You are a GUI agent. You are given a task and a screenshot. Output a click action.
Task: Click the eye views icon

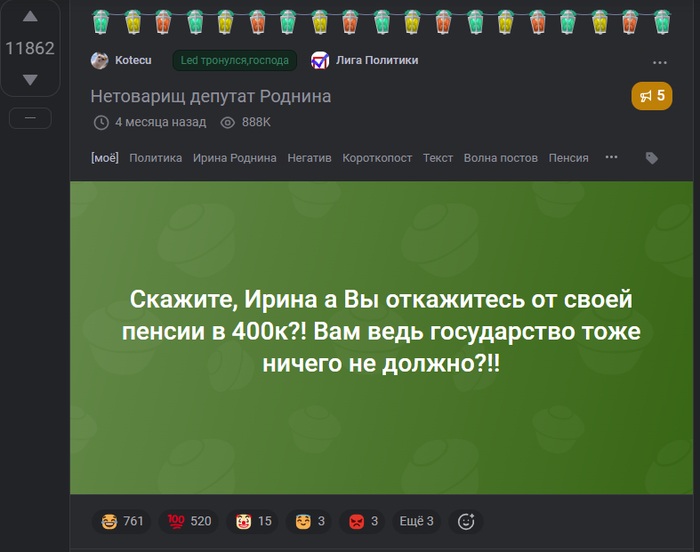(x=228, y=122)
